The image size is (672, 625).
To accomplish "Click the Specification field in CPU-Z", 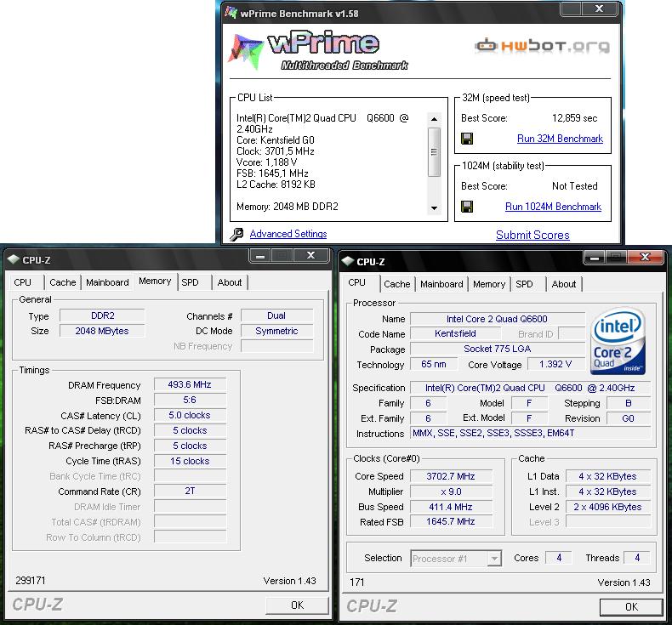I will coord(531,388).
